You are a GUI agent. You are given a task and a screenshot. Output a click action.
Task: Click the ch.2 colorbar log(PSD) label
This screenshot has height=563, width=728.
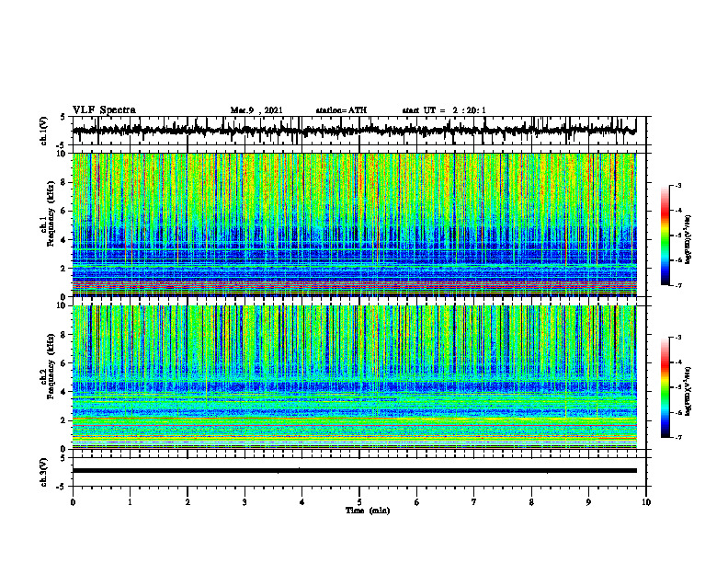688,392
